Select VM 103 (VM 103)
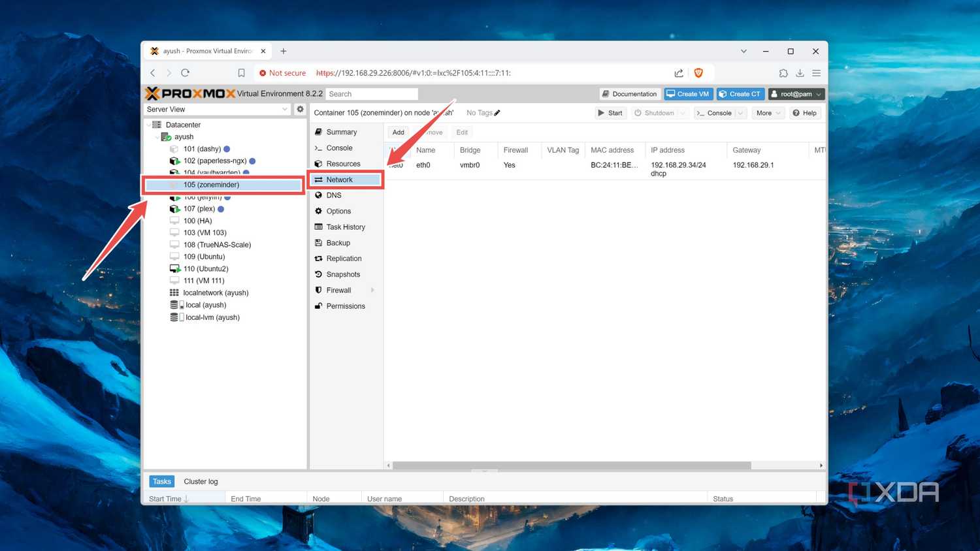Image resolution: width=980 pixels, height=551 pixels. (x=204, y=232)
